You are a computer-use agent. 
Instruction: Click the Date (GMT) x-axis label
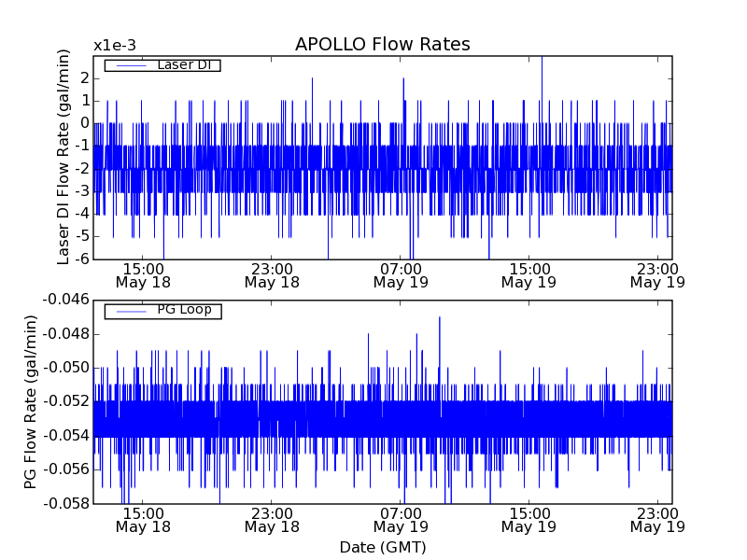pyautogui.click(x=382, y=547)
